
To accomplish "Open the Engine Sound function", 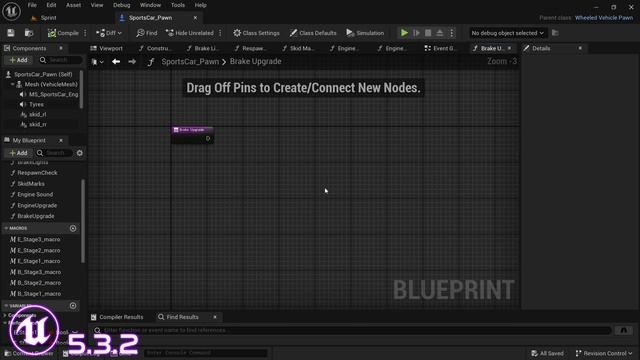I will [35, 195].
